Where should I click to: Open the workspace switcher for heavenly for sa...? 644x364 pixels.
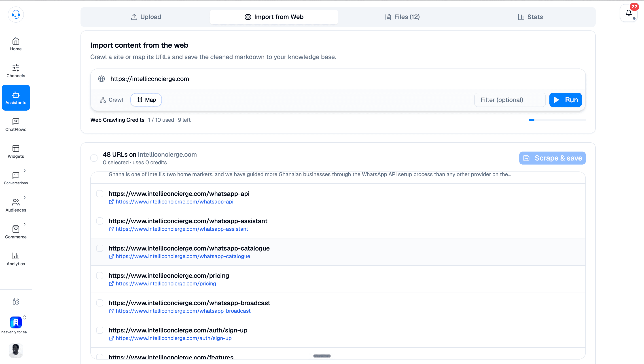(16, 325)
